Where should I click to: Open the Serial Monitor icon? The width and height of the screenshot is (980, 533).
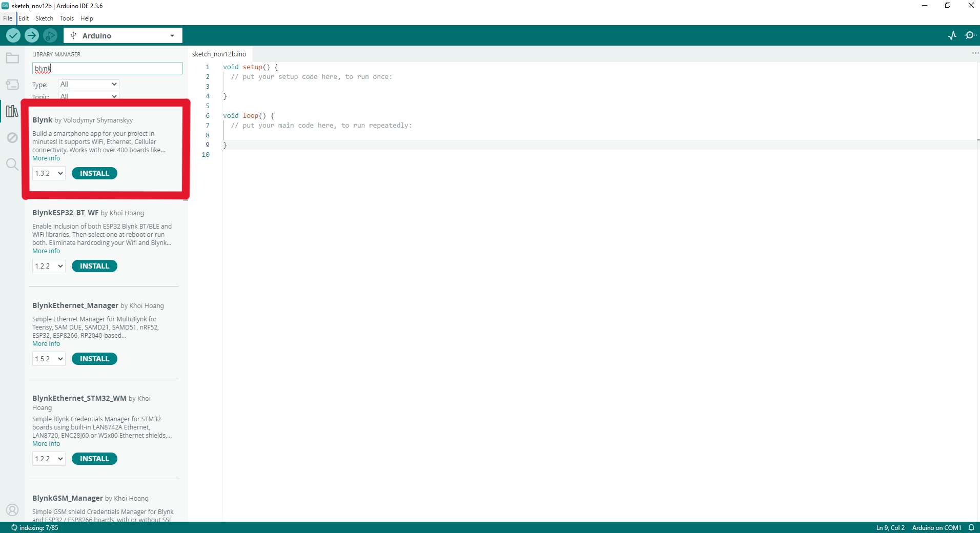coord(970,35)
